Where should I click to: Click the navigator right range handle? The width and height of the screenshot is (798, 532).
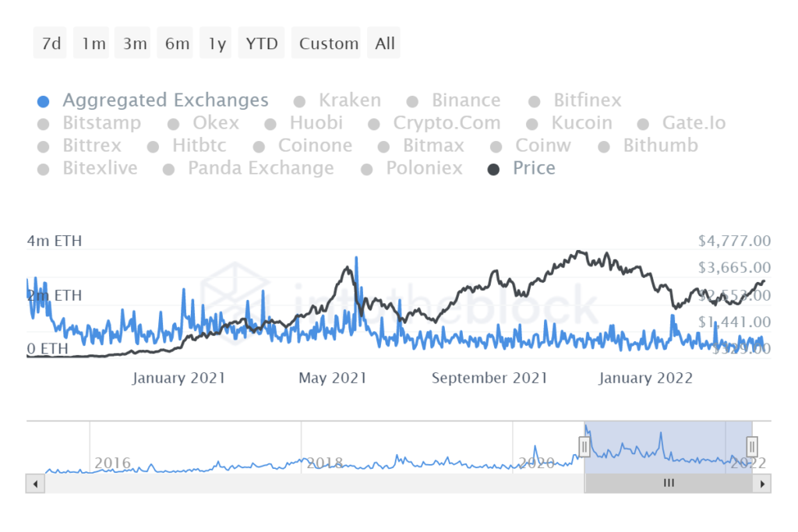(752, 447)
